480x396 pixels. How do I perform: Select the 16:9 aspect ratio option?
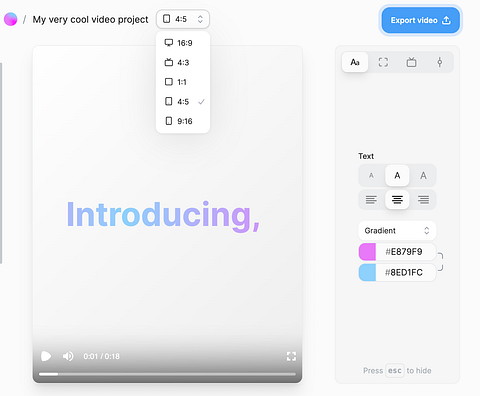tap(183, 43)
